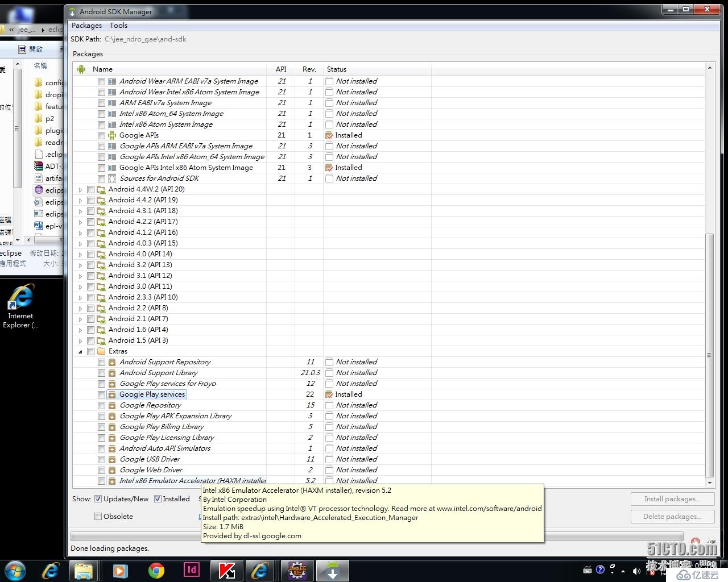
Task: Expand Android 4.0.3 (API 15) node
Action: pyautogui.click(x=80, y=244)
